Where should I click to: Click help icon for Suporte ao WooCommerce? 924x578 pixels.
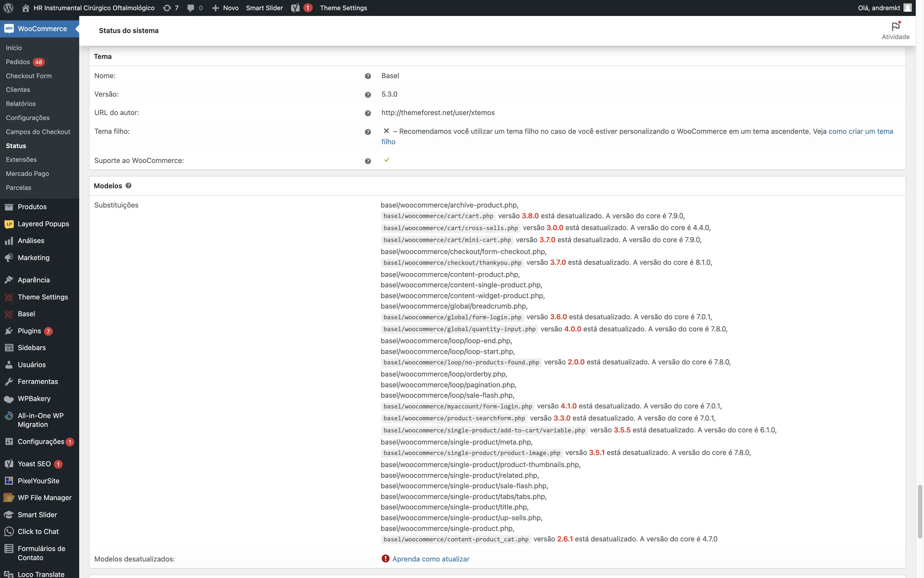(x=368, y=161)
